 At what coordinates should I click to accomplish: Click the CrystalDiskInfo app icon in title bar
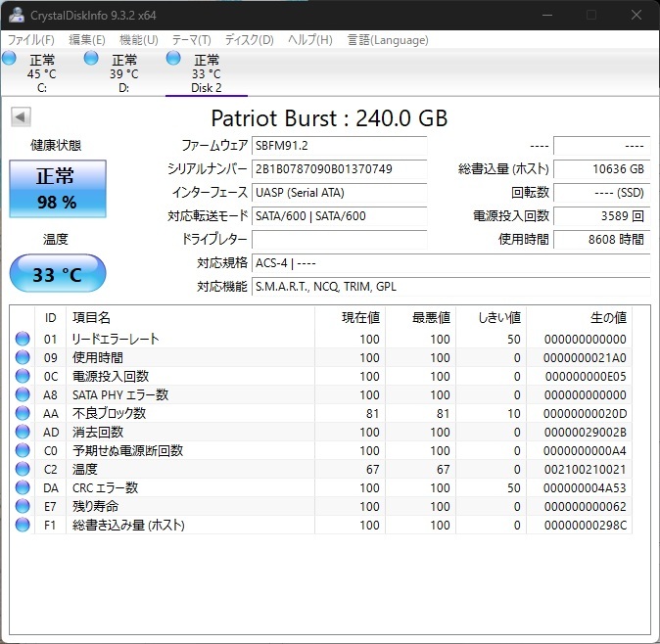[x=17, y=15]
